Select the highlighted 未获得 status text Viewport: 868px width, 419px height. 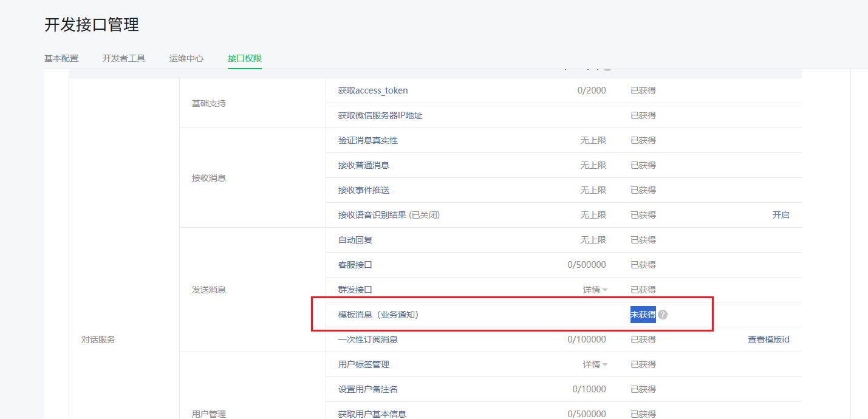[x=643, y=315]
